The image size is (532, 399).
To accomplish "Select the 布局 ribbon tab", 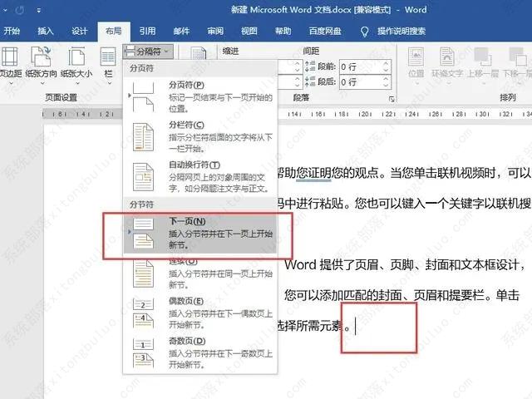I will (x=114, y=32).
